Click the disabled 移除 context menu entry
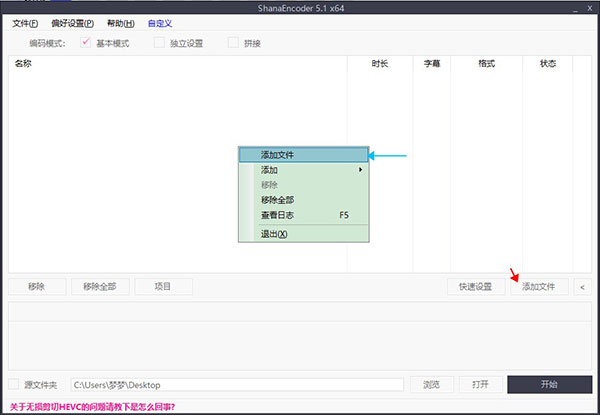Screen dimensions: 600x415 coord(303,185)
